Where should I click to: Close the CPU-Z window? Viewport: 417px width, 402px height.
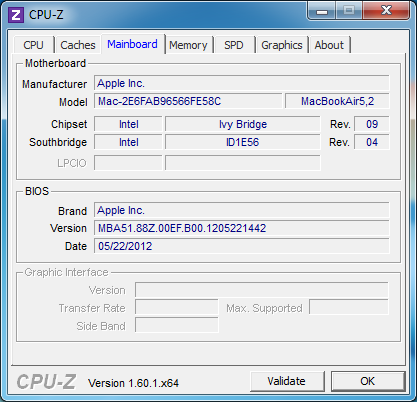(x=386, y=11)
